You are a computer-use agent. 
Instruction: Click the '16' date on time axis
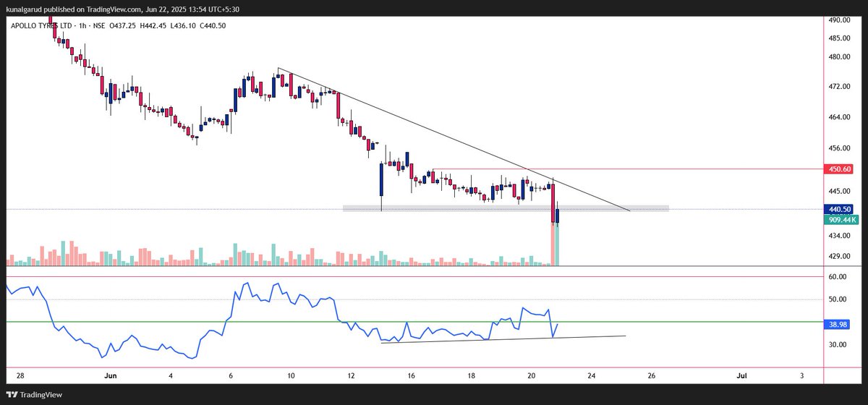tap(412, 376)
